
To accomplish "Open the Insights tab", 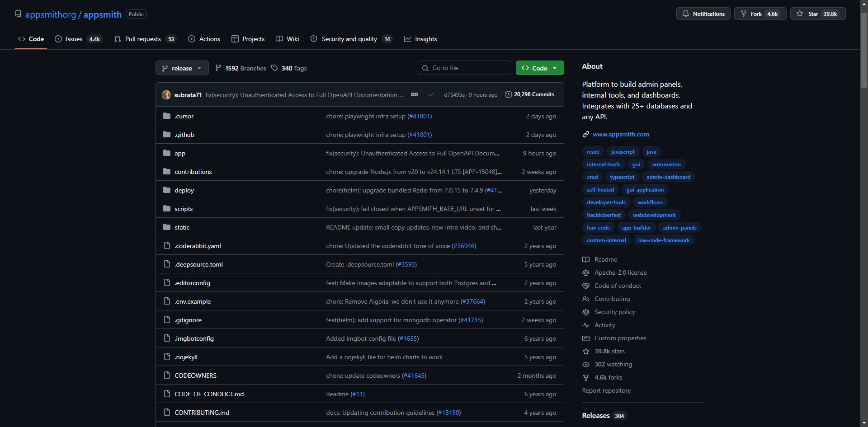I will [x=420, y=39].
